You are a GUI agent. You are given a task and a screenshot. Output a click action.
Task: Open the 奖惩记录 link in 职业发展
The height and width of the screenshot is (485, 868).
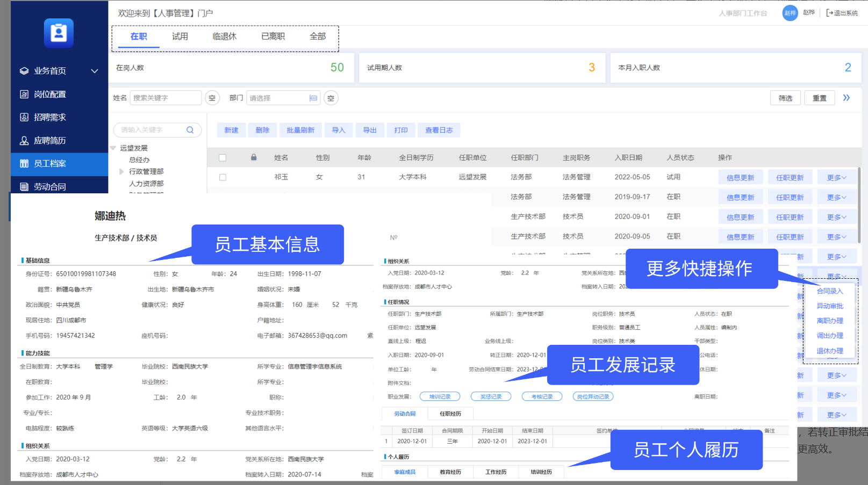pos(491,396)
